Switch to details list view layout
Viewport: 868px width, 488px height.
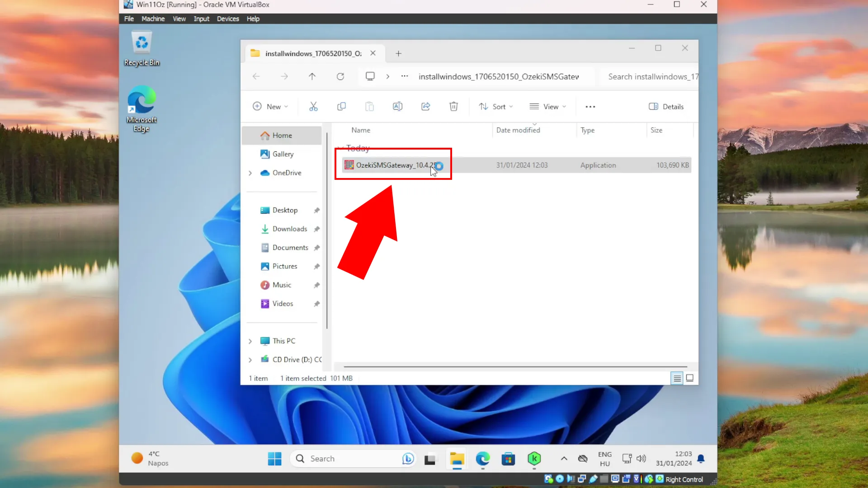[x=677, y=378]
